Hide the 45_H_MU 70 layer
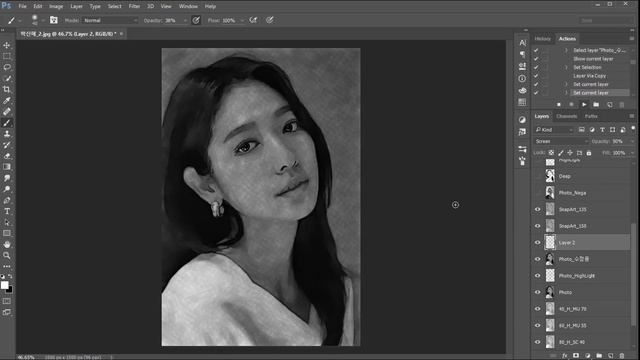 click(538, 309)
